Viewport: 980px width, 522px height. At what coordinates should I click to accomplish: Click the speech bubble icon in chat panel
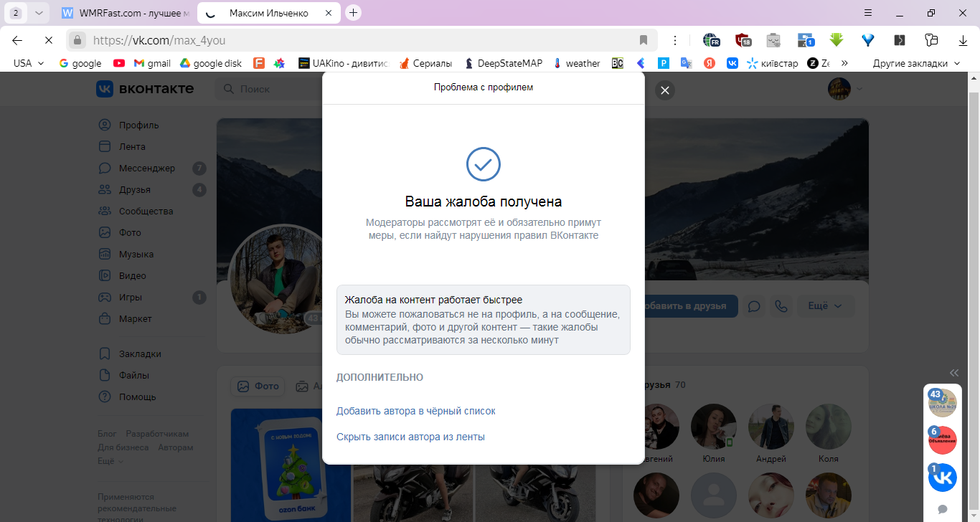pyautogui.click(x=943, y=509)
